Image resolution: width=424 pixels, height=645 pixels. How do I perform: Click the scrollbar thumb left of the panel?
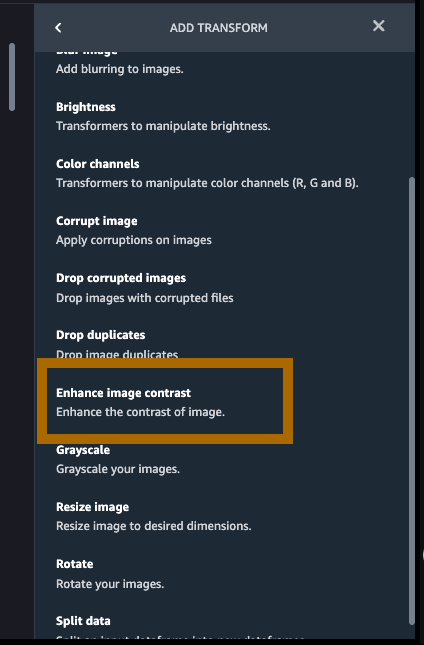click(x=12, y=77)
